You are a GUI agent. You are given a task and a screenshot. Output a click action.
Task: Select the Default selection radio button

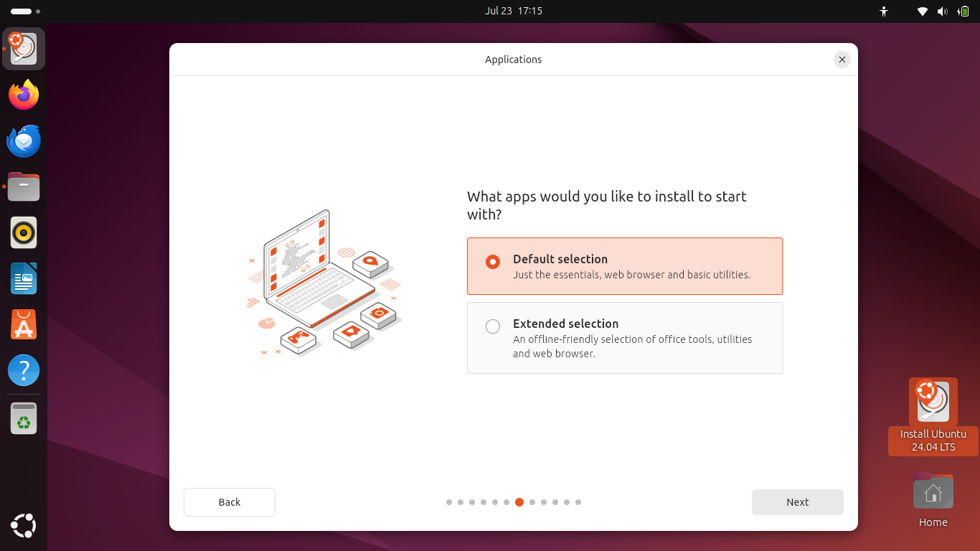coord(493,262)
